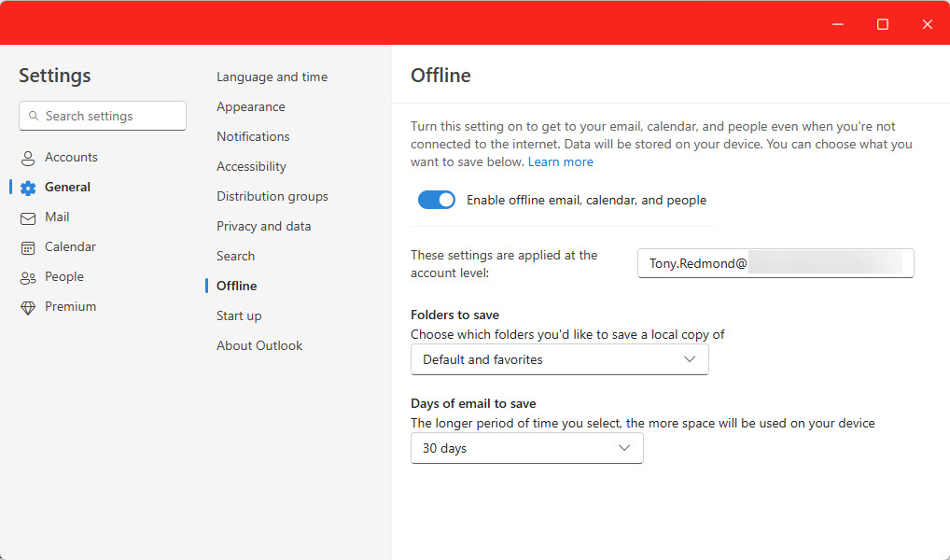This screenshot has width=950, height=560.
Task: Click the Folders to save heading
Action: (455, 315)
